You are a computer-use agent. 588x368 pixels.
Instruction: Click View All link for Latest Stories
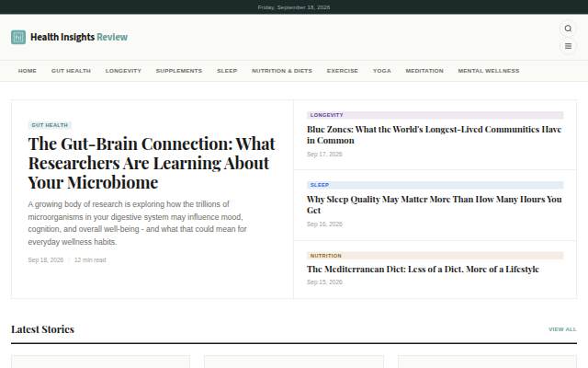point(562,329)
